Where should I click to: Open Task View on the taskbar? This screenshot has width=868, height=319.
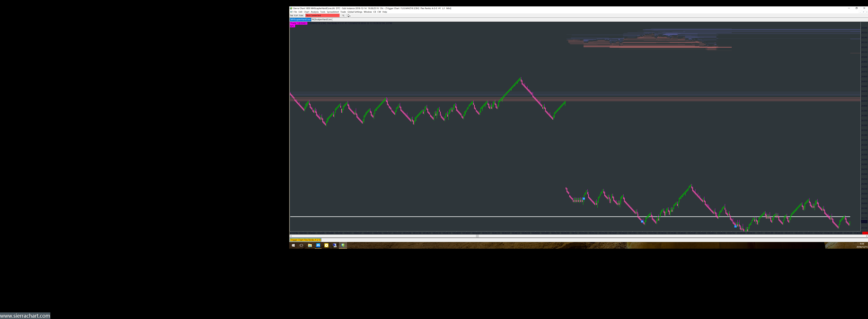pos(301,245)
